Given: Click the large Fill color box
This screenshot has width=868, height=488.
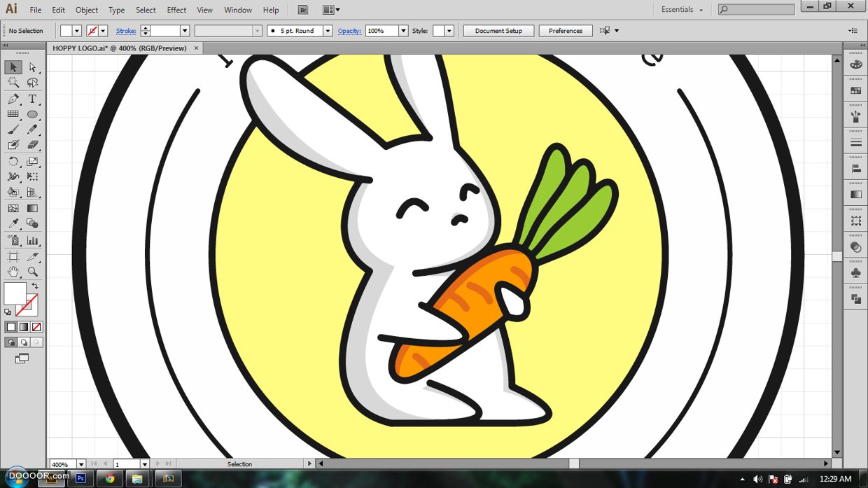Looking at the screenshot, I should tap(15, 293).
